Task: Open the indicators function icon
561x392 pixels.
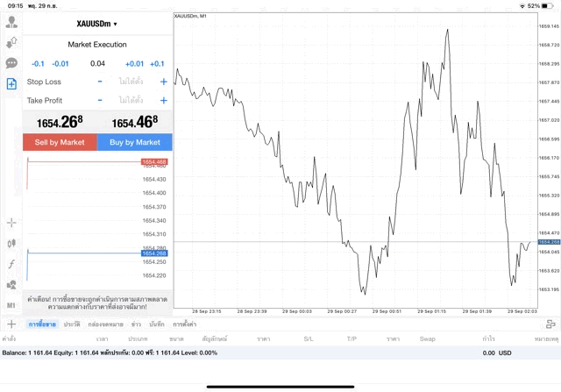Action: tap(11, 264)
